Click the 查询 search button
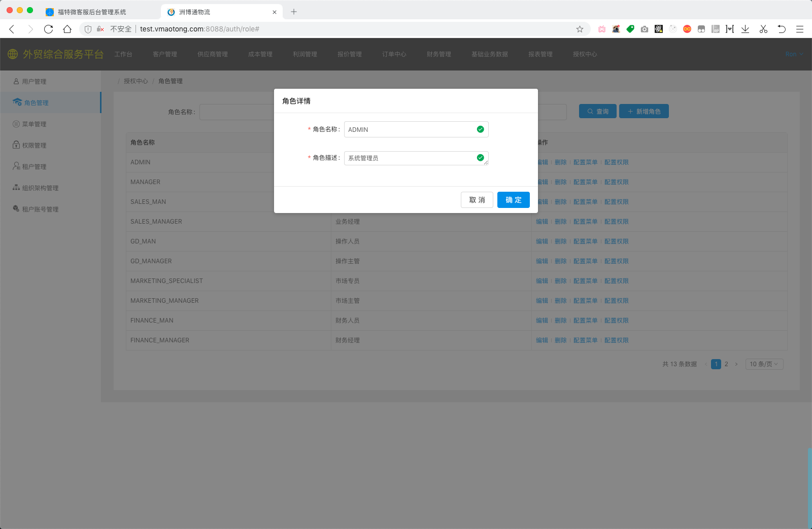 (x=598, y=111)
